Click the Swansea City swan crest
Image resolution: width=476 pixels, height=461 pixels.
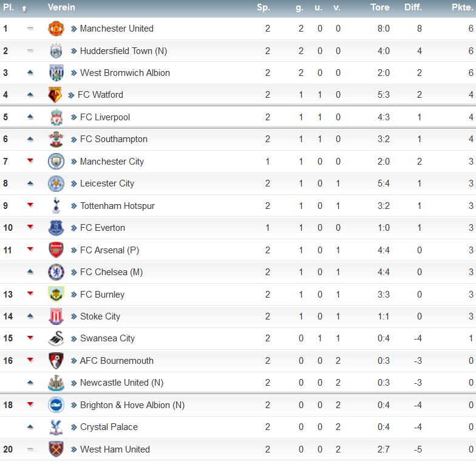tap(56, 338)
